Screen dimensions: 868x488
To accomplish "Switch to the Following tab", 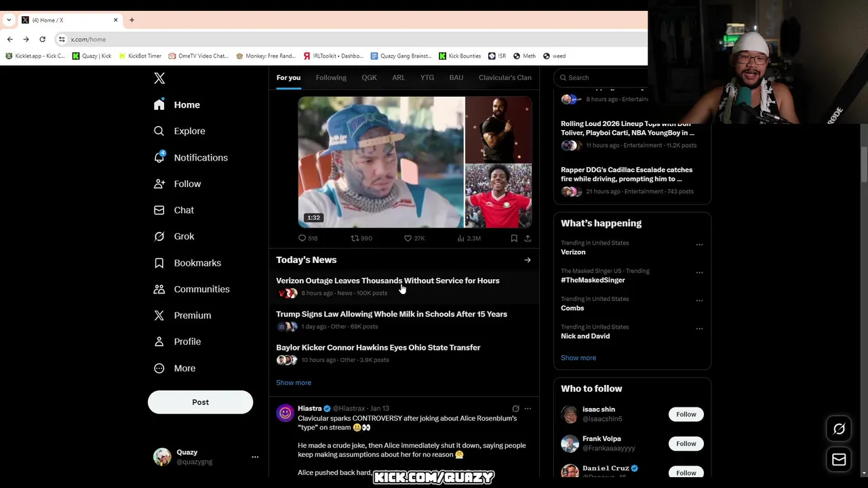I will [331, 77].
